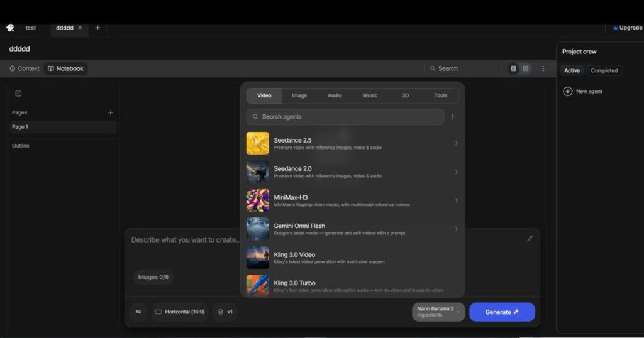This screenshot has width=644, height=338.
Task: Select Page 1 in Pages list
Action: coord(63,127)
